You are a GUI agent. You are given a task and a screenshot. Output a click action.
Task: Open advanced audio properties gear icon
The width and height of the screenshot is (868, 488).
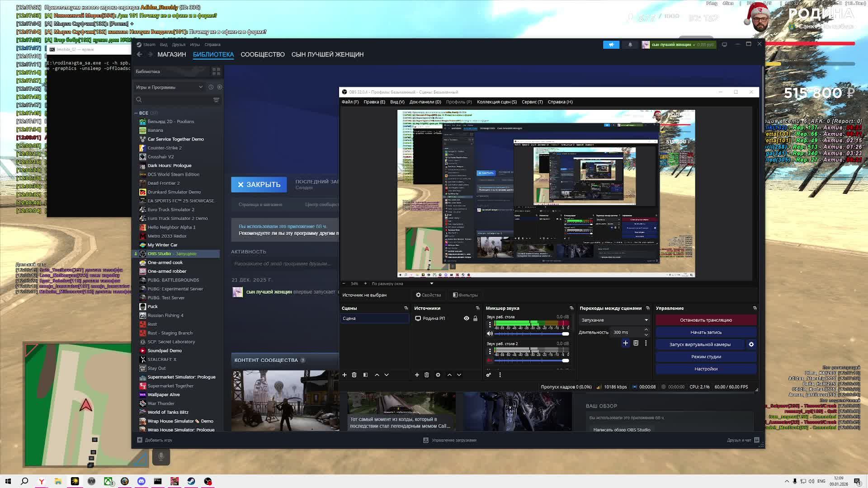(x=488, y=375)
